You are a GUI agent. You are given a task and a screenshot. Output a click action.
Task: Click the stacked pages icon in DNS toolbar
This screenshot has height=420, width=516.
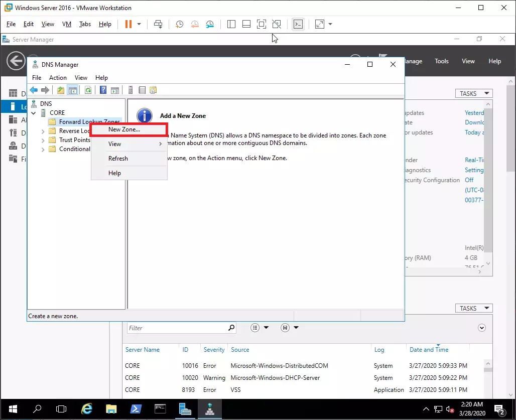[x=153, y=90]
